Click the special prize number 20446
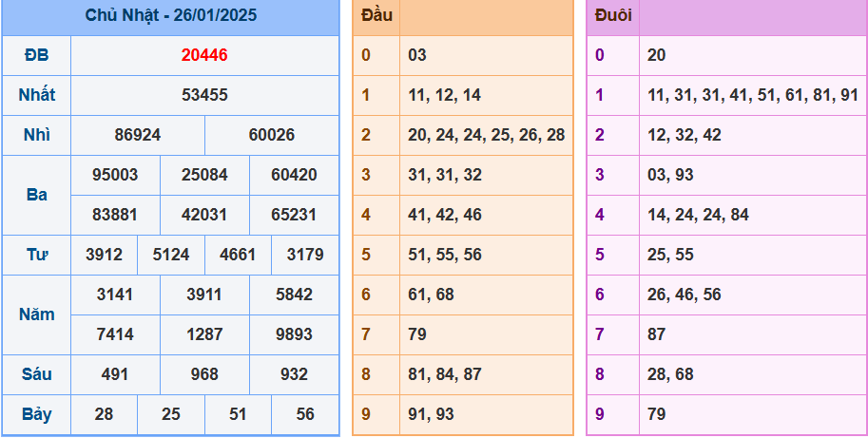This screenshot has width=868, height=438. pos(204,55)
